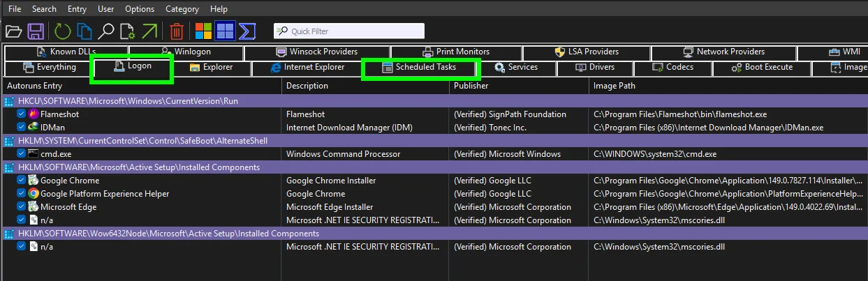868x281 pixels.
Task: Open the Codecs tab
Action: click(673, 68)
